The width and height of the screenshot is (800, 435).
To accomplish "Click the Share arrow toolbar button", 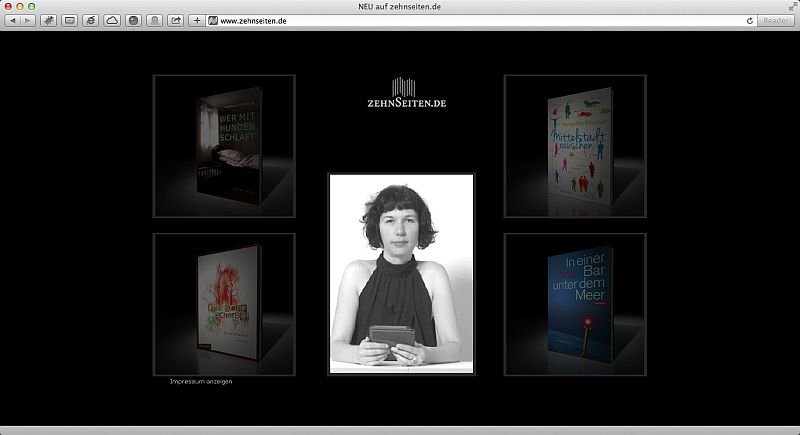I will (x=177, y=20).
